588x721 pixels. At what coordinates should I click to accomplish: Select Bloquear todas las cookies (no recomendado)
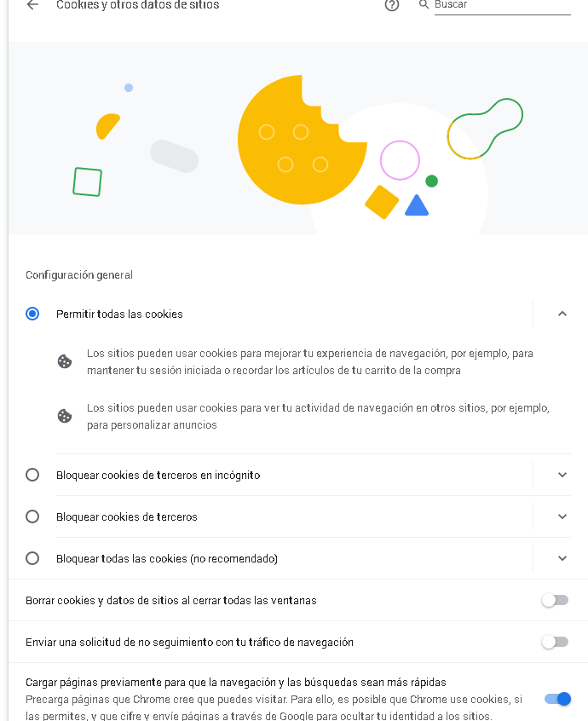coord(32,558)
